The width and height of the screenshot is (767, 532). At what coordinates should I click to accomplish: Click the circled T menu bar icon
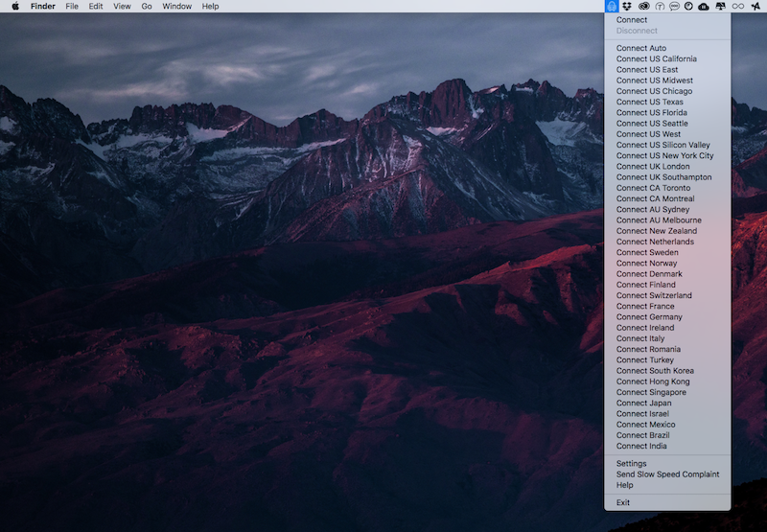point(659,6)
